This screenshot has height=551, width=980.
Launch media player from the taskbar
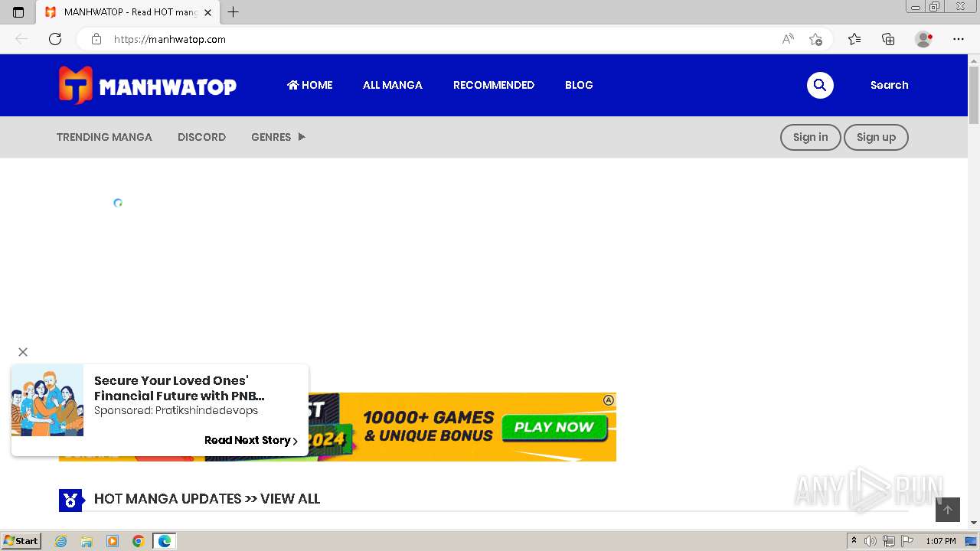click(x=113, y=541)
